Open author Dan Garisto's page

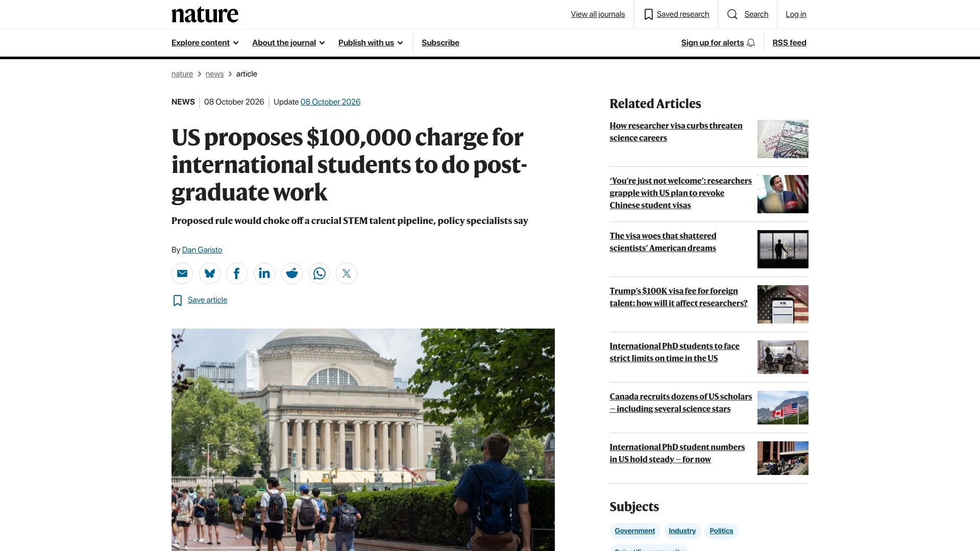202,250
